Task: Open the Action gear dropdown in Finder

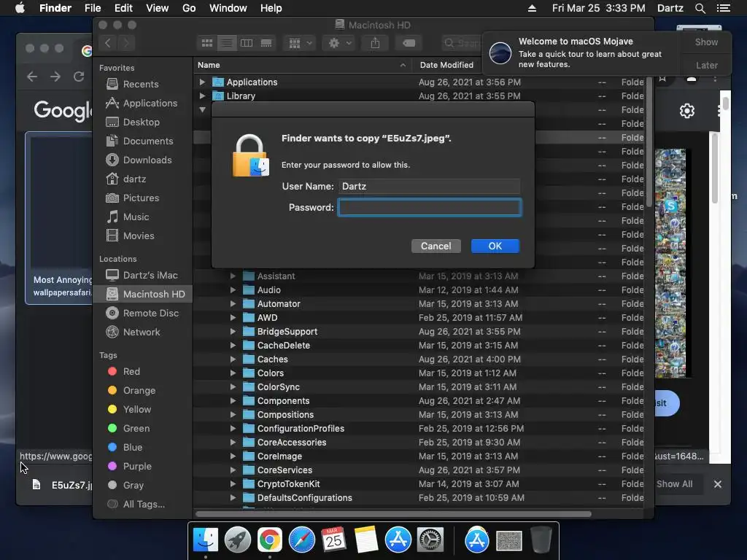Action: coord(339,43)
